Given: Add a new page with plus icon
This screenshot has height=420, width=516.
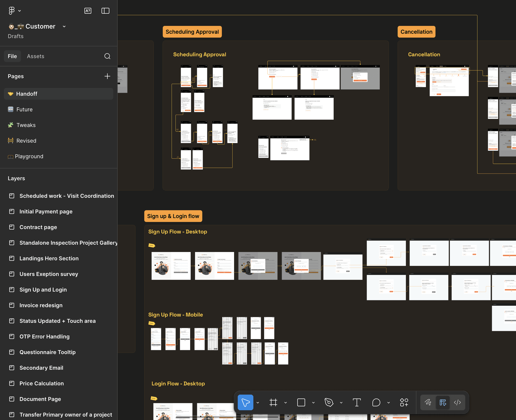Looking at the screenshot, I should [x=107, y=76].
